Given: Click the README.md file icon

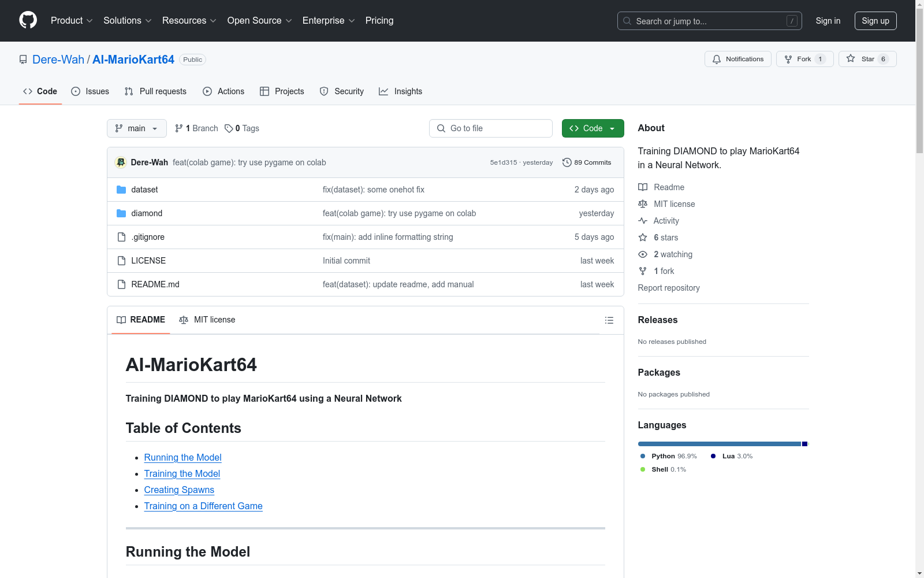Looking at the screenshot, I should point(121,284).
